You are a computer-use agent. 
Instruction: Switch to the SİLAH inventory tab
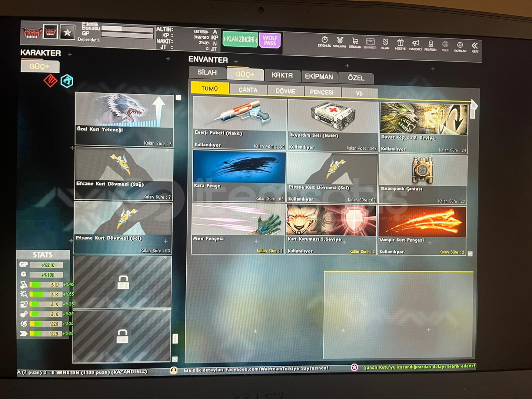tap(207, 72)
